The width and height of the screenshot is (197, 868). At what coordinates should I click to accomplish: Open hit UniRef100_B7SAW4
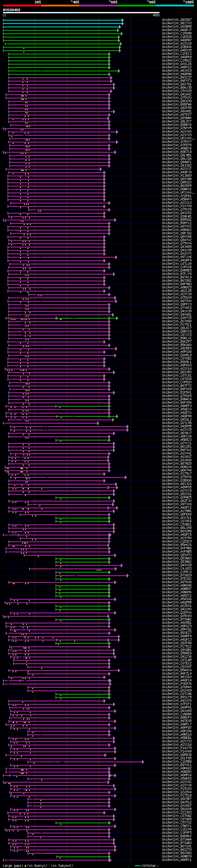click(x=177, y=839)
